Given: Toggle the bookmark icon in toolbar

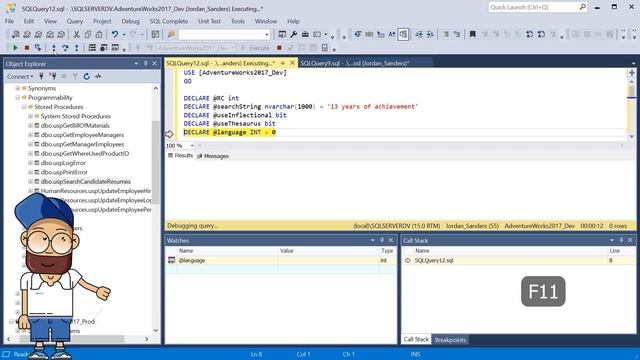Looking at the screenshot, I should coord(473,35).
